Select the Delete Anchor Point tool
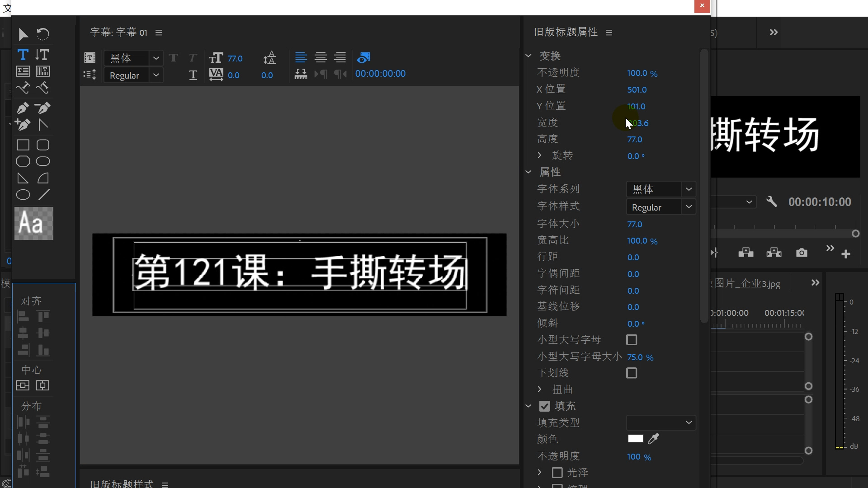Screen dimensions: 868x488 [x=43, y=108]
